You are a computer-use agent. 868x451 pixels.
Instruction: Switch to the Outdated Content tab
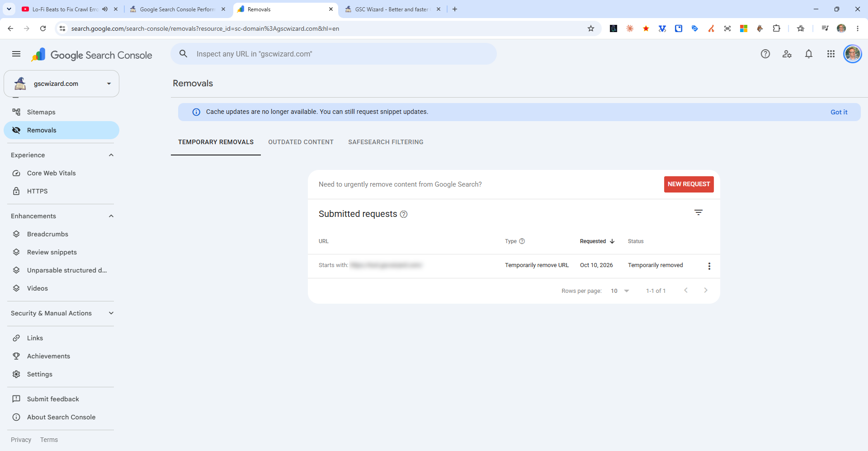click(301, 142)
